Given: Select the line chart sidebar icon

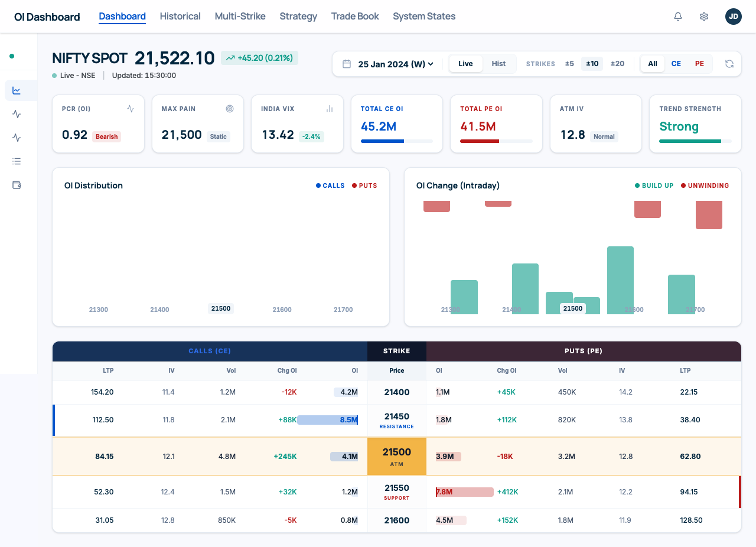Looking at the screenshot, I should (x=17, y=90).
